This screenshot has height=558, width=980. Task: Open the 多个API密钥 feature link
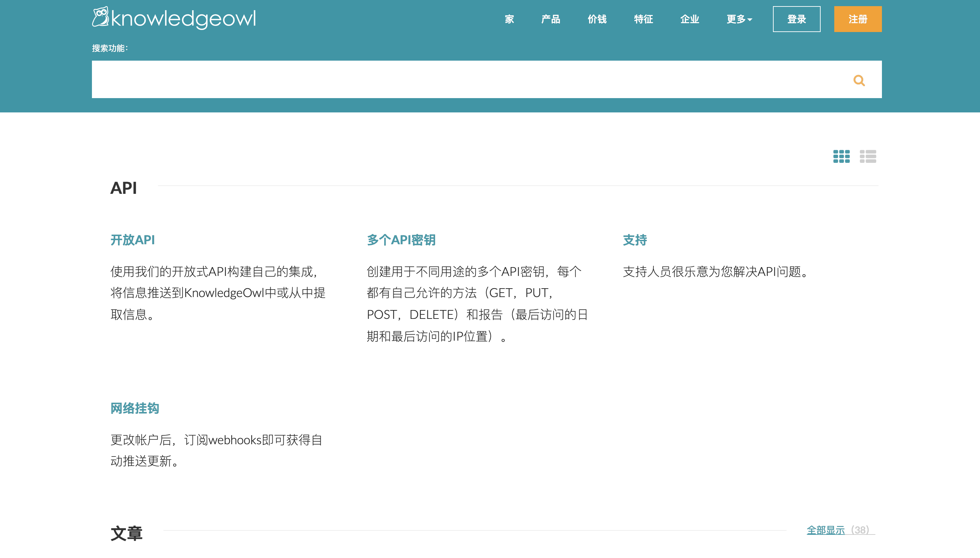[x=401, y=240]
